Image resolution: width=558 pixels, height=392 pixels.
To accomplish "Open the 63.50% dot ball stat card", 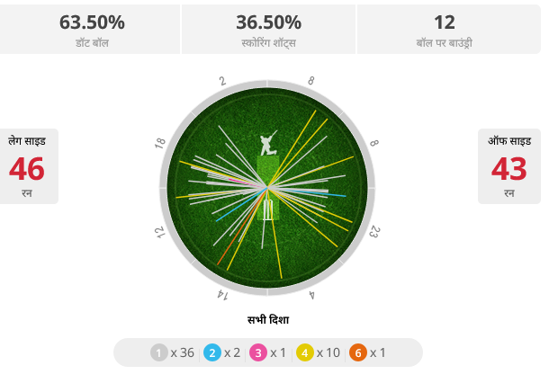I will (90, 29).
